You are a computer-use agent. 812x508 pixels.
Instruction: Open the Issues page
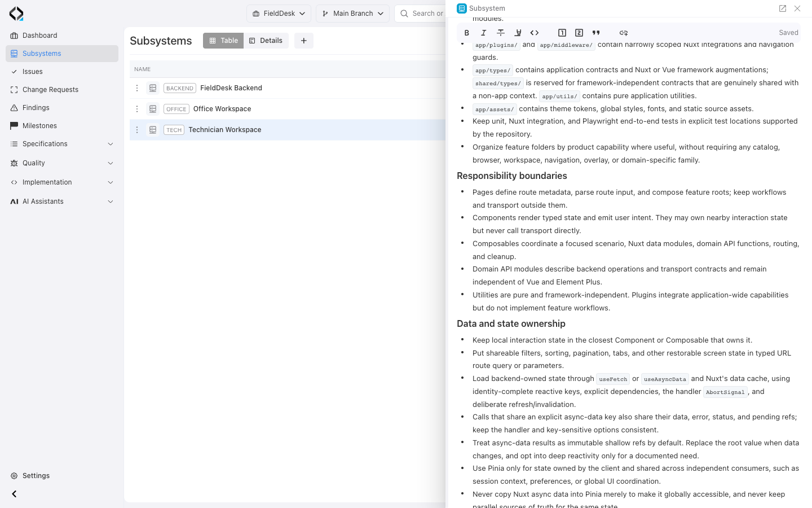coord(62,72)
